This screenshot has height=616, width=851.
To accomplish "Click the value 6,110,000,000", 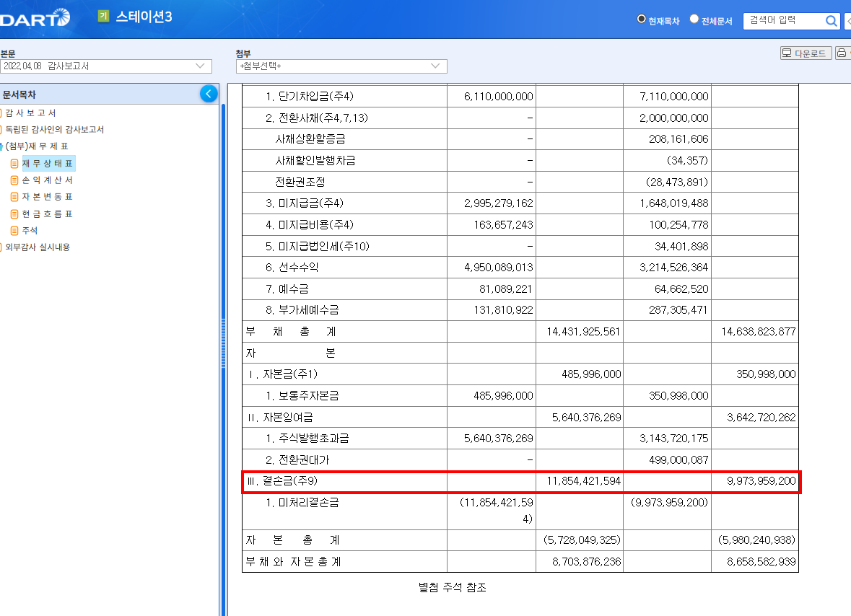I will pyautogui.click(x=498, y=97).
